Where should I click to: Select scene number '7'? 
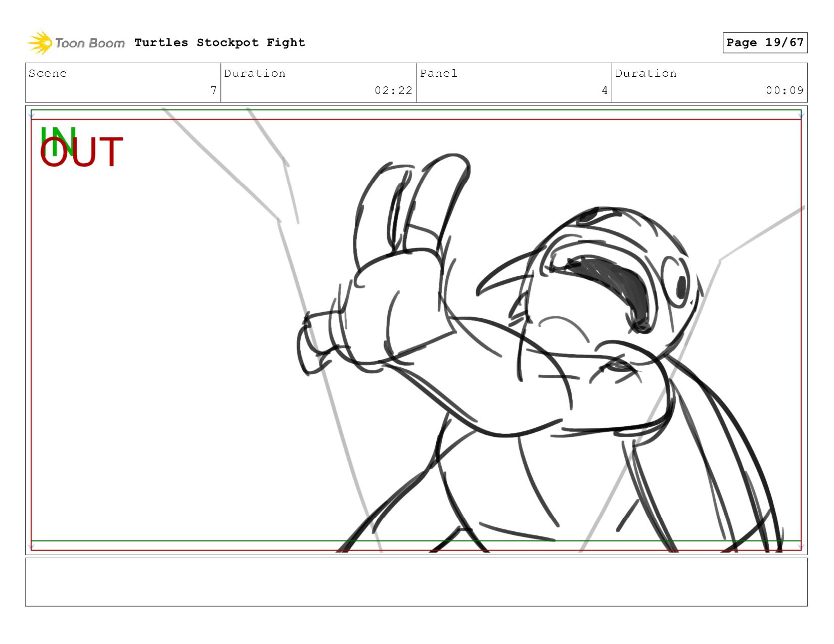[x=213, y=90]
